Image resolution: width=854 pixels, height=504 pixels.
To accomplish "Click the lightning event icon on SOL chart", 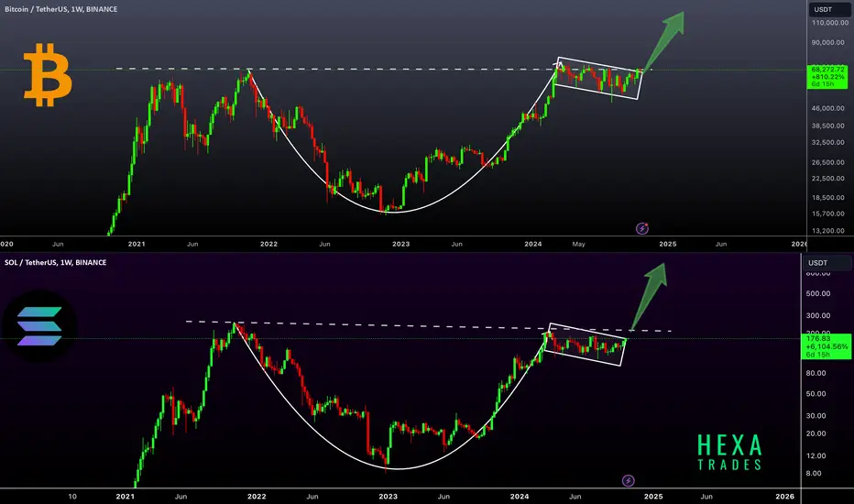I will tap(628, 480).
